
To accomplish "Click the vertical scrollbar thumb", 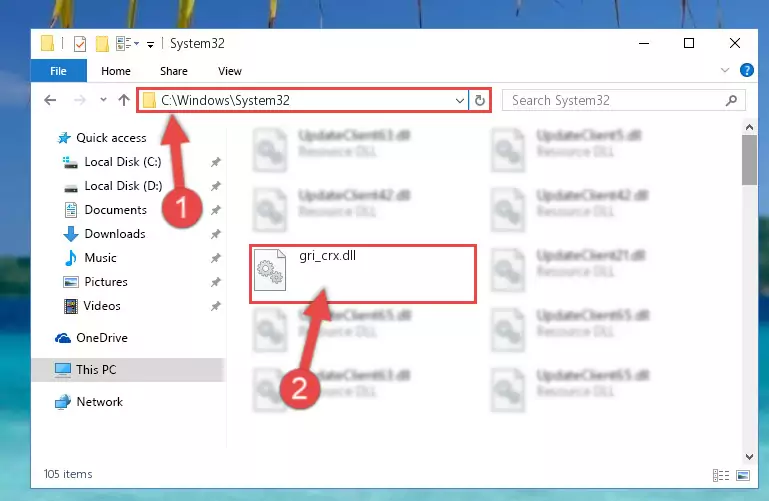I will [x=749, y=160].
